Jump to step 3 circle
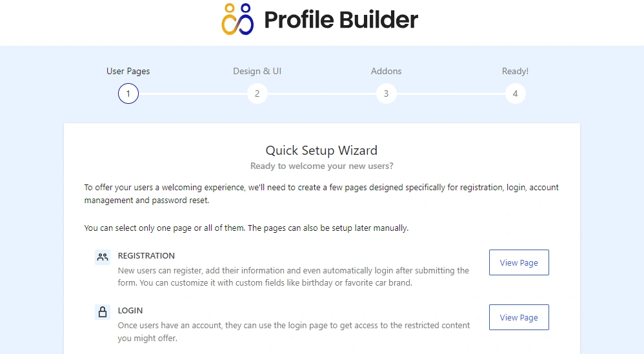 coord(386,93)
